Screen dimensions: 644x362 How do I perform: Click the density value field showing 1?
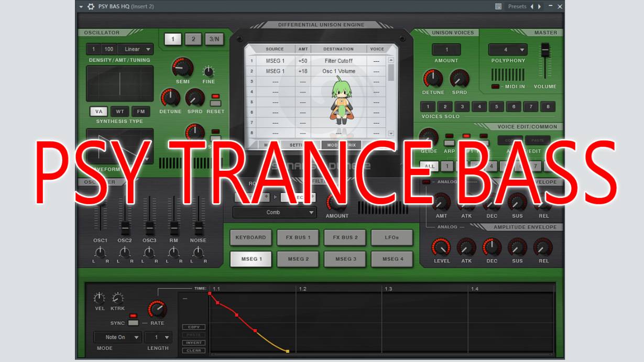pyautogui.click(x=94, y=49)
